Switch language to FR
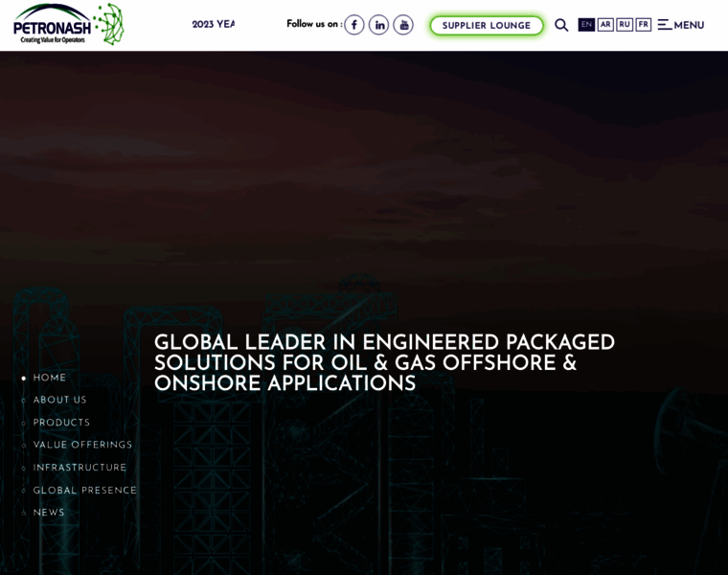Screen dimensions: 728x575 [644, 25]
